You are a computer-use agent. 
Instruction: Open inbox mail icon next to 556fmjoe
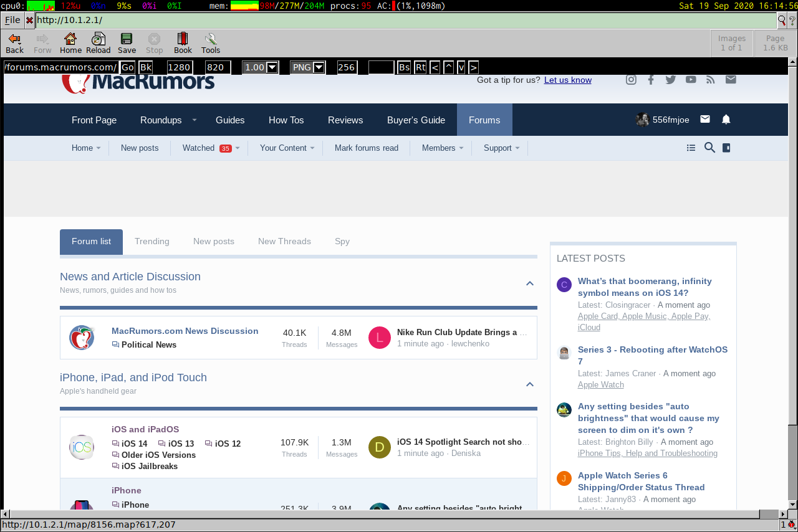(x=705, y=119)
